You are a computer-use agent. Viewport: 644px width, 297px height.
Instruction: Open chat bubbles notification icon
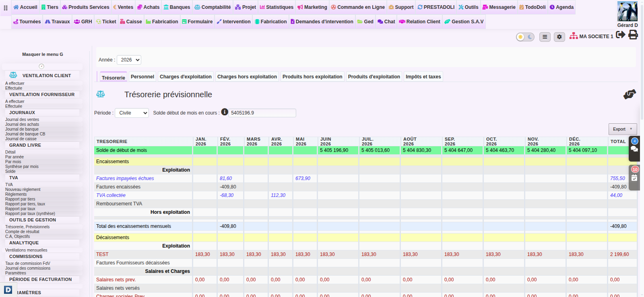pyautogui.click(x=634, y=149)
